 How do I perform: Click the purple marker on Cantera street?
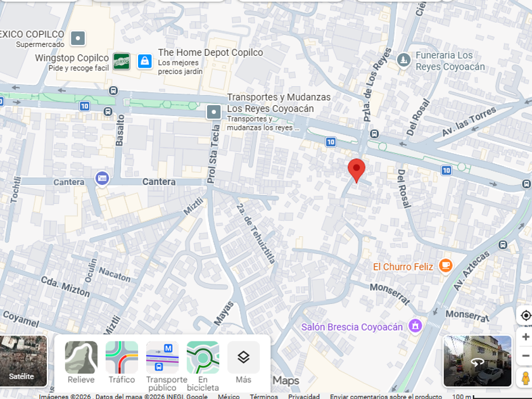(102, 179)
